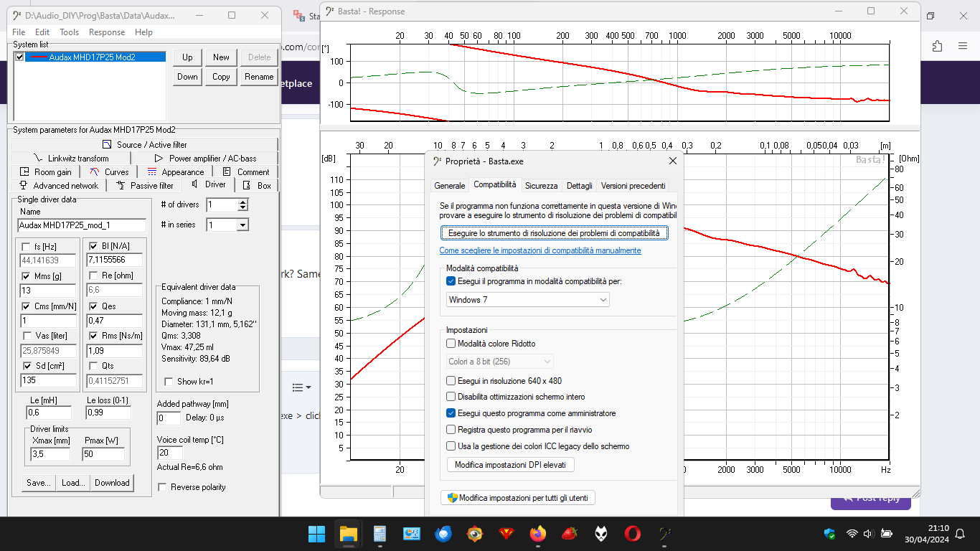
Task: Increase # of drivers with up arrow
Action: (x=242, y=202)
